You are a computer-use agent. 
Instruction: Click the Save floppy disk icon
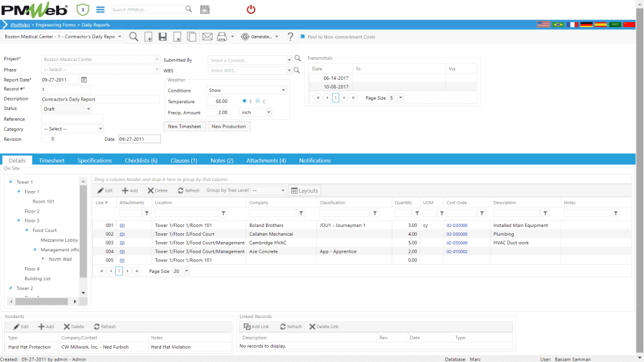[163, 37]
